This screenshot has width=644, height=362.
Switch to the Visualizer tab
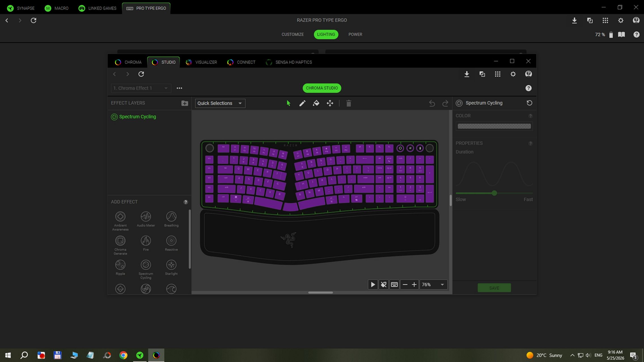[201, 62]
